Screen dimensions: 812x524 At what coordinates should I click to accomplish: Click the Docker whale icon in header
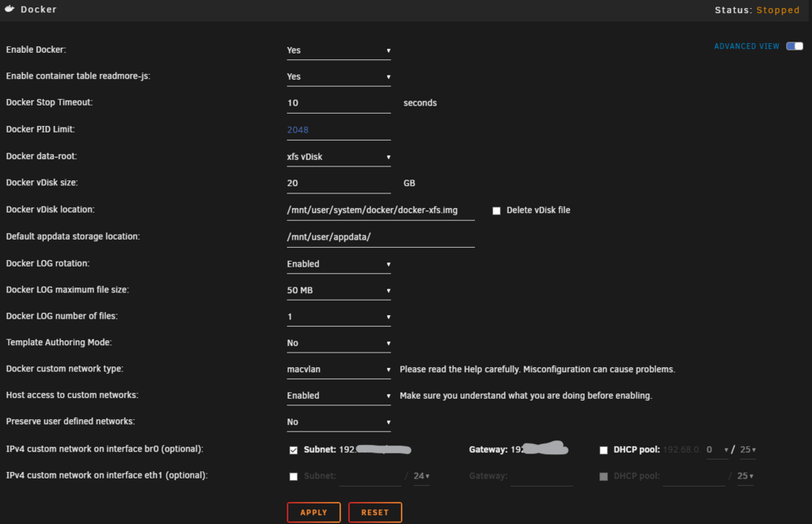tap(9, 9)
